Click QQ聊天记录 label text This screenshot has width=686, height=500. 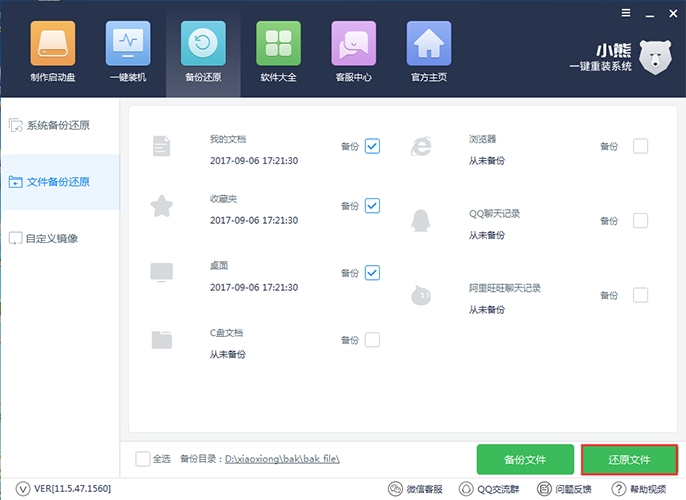(494, 213)
